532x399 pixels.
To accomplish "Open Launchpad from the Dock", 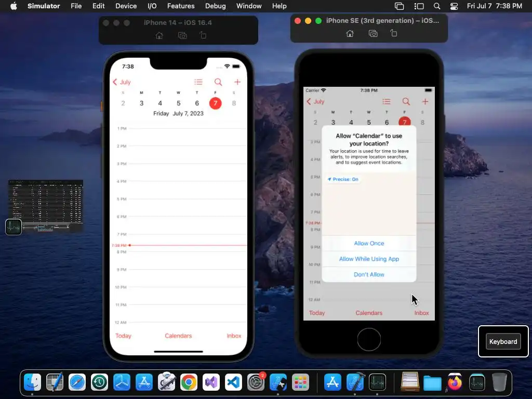I will (301, 382).
